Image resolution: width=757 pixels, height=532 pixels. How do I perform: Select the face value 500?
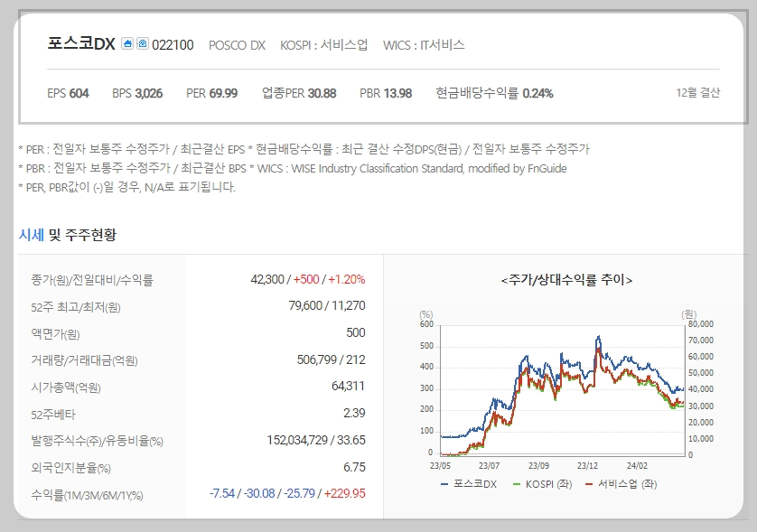click(x=356, y=332)
